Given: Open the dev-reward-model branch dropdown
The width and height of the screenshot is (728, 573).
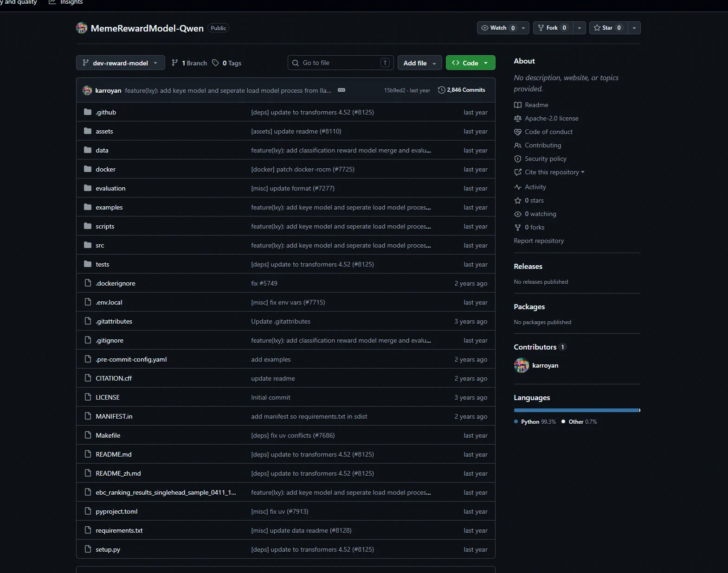Looking at the screenshot, I should pyautogui.click(x=121, y=63).
